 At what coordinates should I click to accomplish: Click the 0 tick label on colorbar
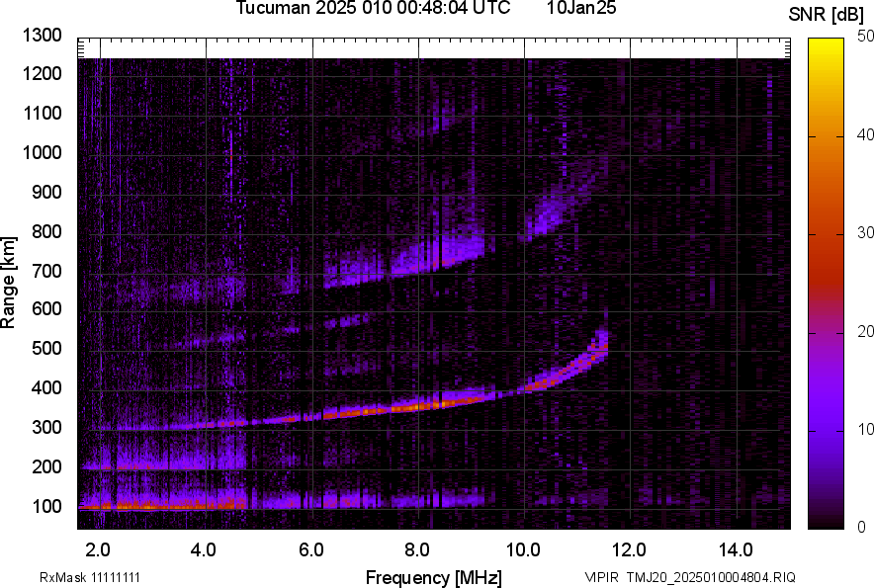point(861,528)
